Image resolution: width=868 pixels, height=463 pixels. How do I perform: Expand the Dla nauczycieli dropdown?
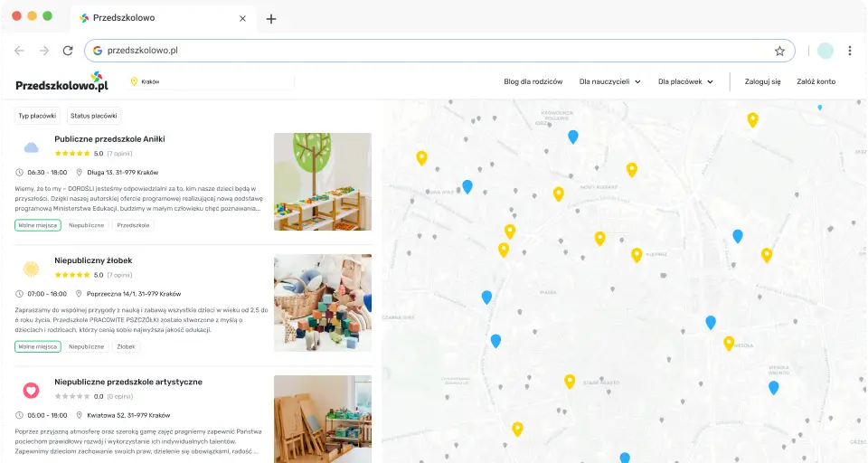(609, 81)
